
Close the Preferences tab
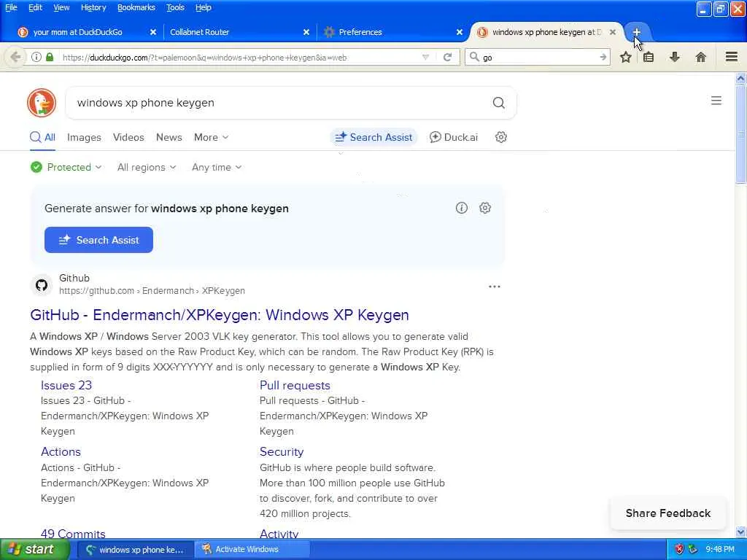(x=460, y=32)
